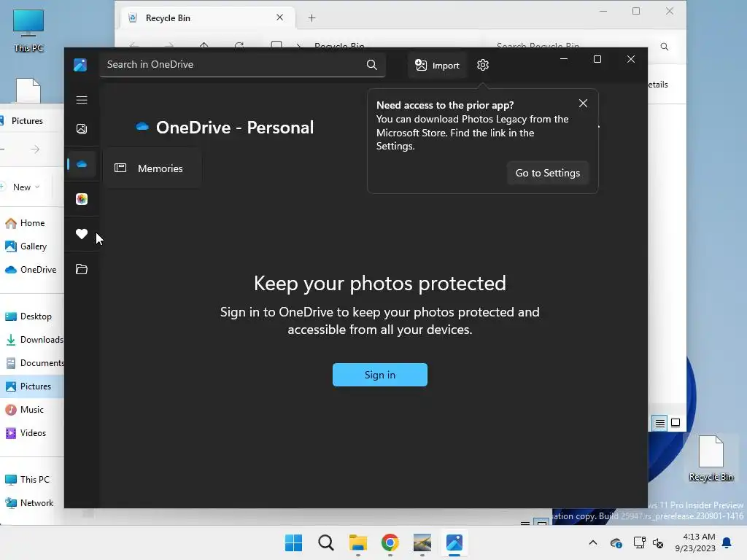Screen dimensions: 747x560
Task: Open Music folder in Explorer sidebar
Action: click(x=32, y=410)
